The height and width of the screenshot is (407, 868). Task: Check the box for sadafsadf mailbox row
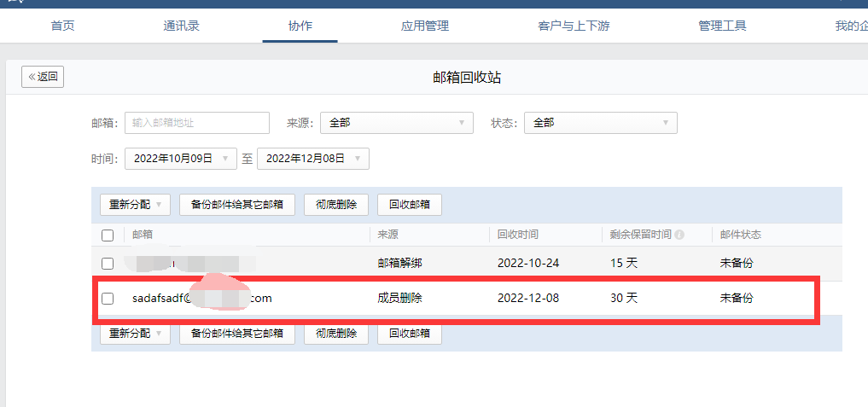point(108,299)
